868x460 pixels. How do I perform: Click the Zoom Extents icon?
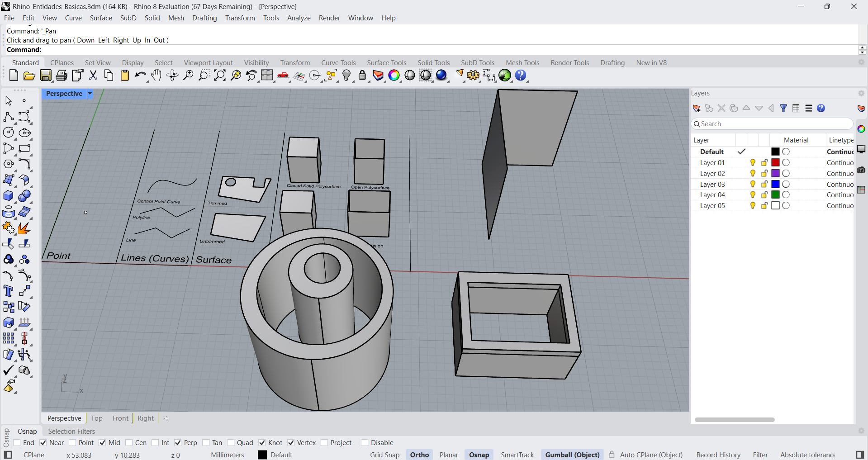pyautogui.click(x=219, y=76)
